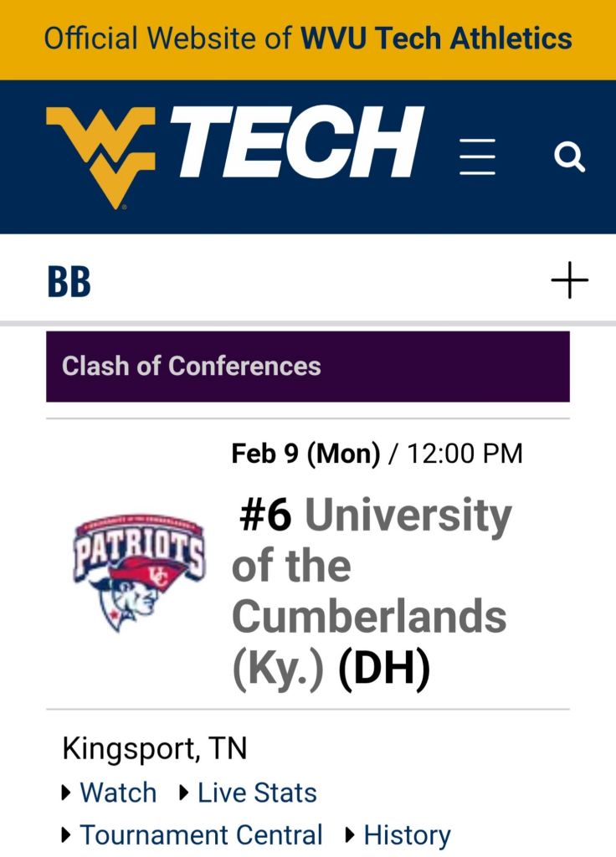The height and width of the screenshot is (857, 616).
Task: Click the triangle arrow before History
Action: (351, 835)
